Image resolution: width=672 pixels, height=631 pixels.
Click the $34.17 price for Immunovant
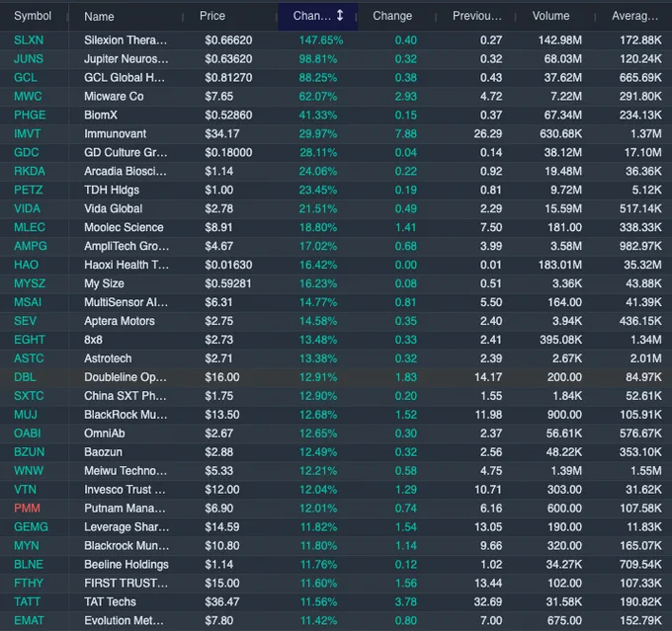click(222, 133)
